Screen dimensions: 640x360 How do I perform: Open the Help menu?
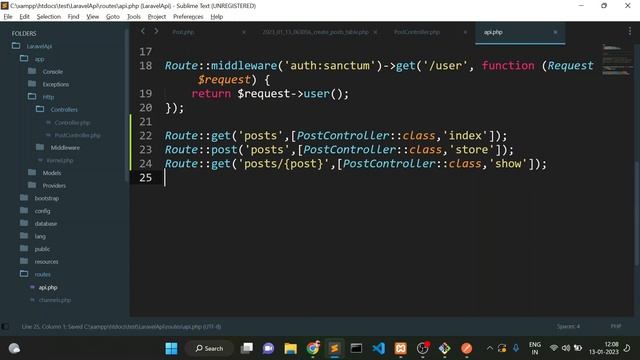tap(217, 17)
